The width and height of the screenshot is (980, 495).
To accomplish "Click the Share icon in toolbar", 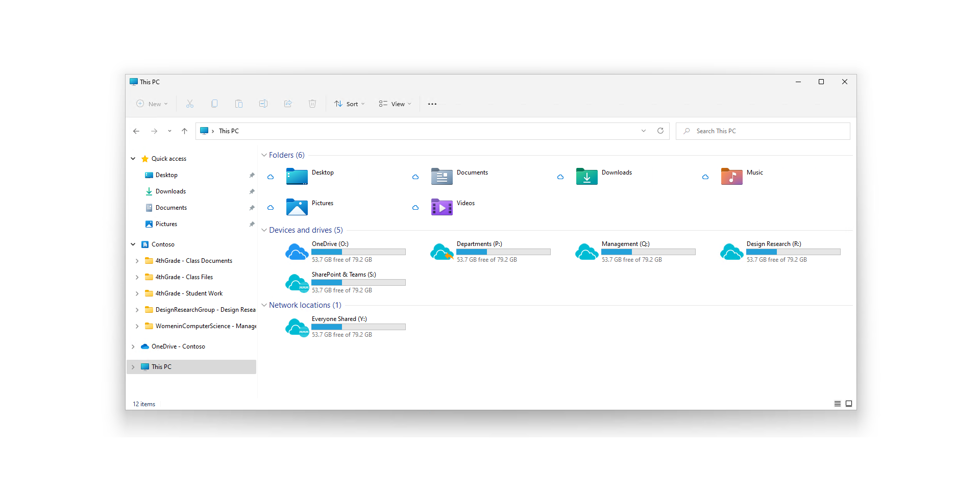I will (288, 104).
